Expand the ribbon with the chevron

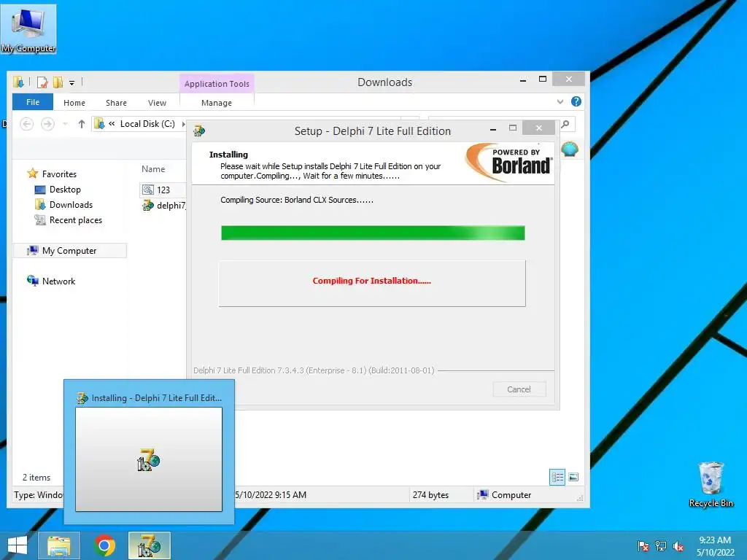coord(560,101)
